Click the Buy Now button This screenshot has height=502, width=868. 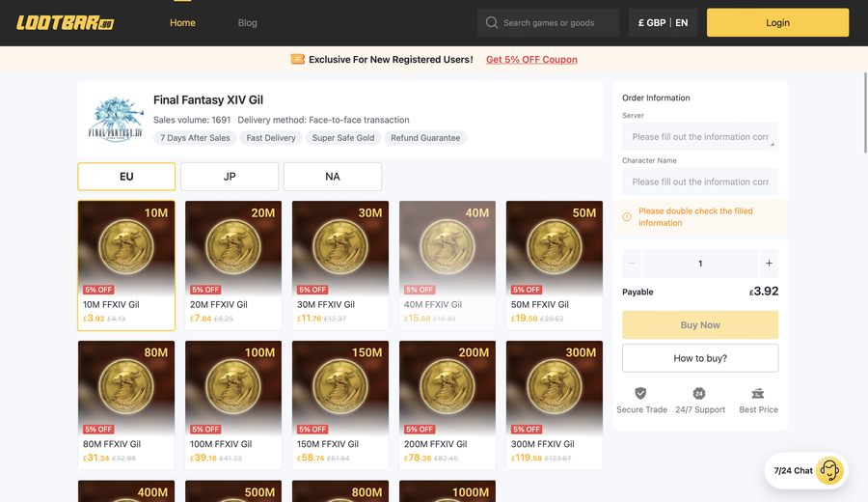[700, 324]
